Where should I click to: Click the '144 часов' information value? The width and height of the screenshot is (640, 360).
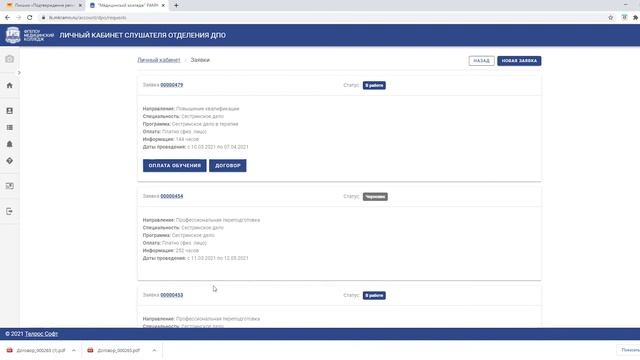click(187, 139)
